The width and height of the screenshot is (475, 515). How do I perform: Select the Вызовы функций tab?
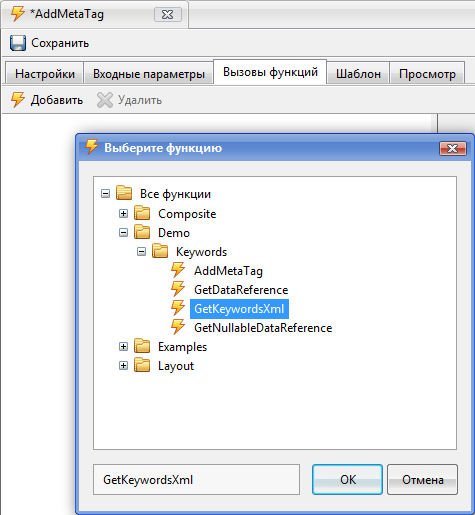coord(270,72)
